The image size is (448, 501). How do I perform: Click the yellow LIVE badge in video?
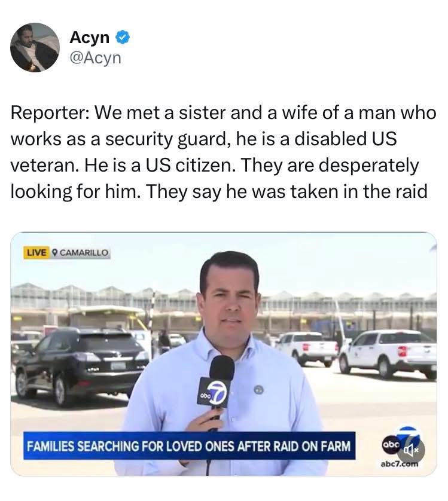pos(36,252)
